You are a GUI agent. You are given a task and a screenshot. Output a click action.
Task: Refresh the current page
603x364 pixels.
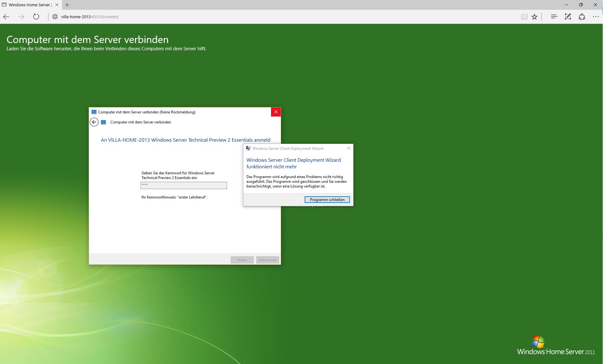36,17
